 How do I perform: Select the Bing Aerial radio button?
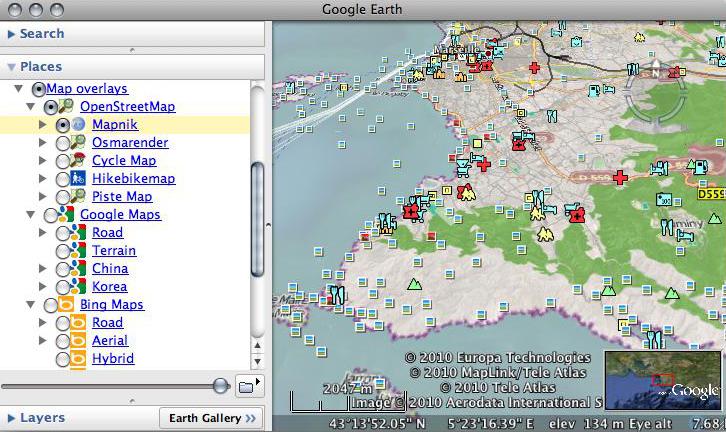pos(63,341)
